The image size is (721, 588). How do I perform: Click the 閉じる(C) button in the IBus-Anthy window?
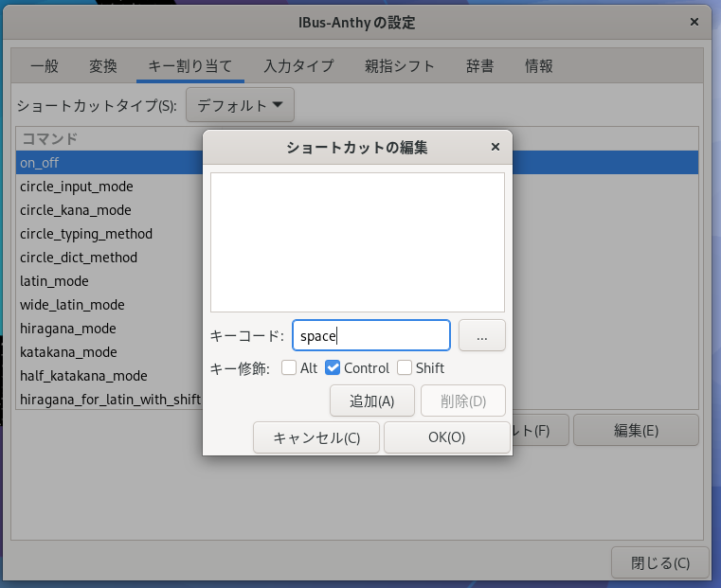pyautogui.click(x=660, y=562)
